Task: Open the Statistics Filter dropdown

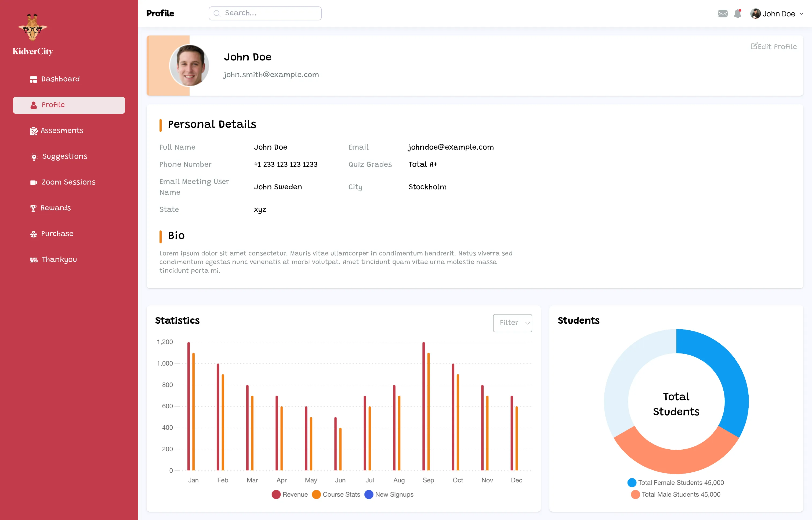Action: pyautogui.click(x=512, y=323)
